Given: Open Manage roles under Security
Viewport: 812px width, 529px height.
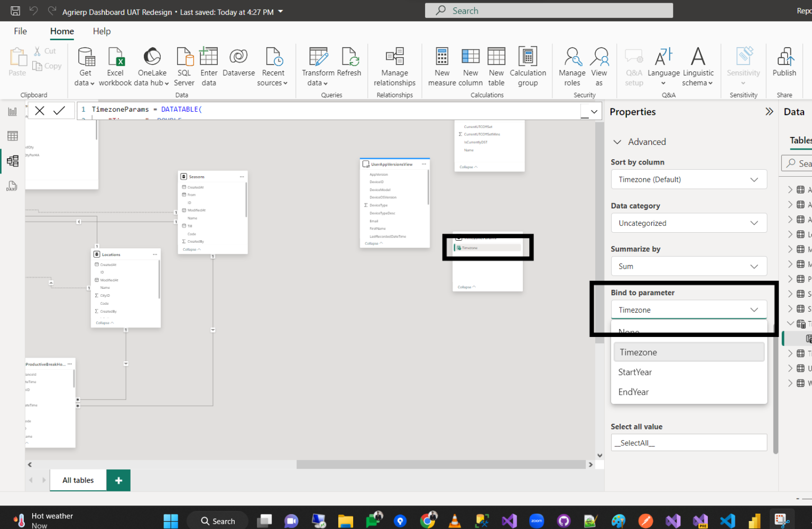Looking at the screenshot, I should click(571, 65).
